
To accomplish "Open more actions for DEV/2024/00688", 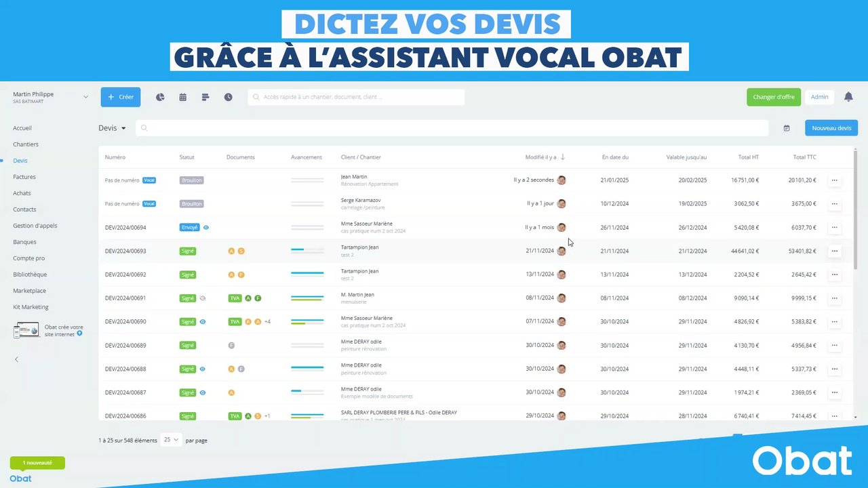I will tap(835, 369).
